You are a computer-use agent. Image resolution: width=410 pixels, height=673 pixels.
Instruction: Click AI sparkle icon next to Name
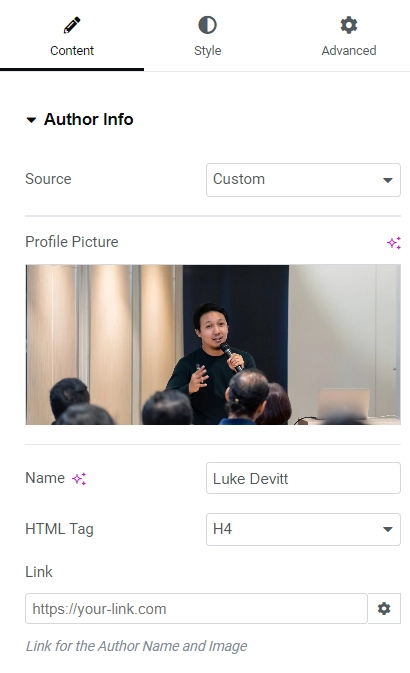[79, 479]
